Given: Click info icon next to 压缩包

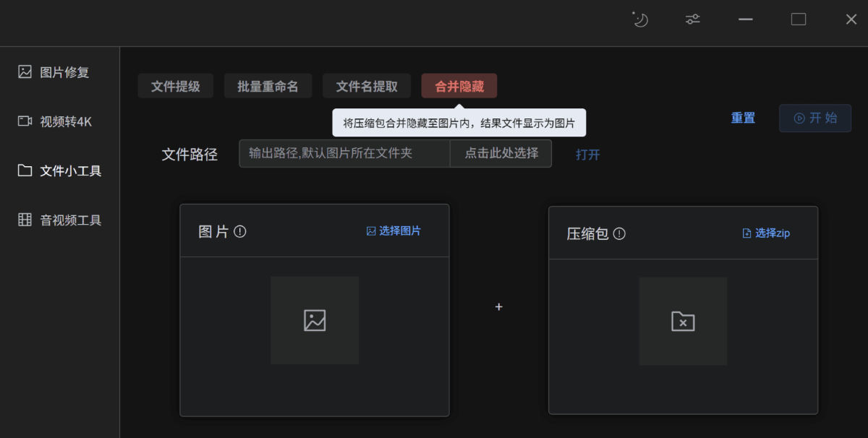Looking at the screenshot, I should click(619, 234).
